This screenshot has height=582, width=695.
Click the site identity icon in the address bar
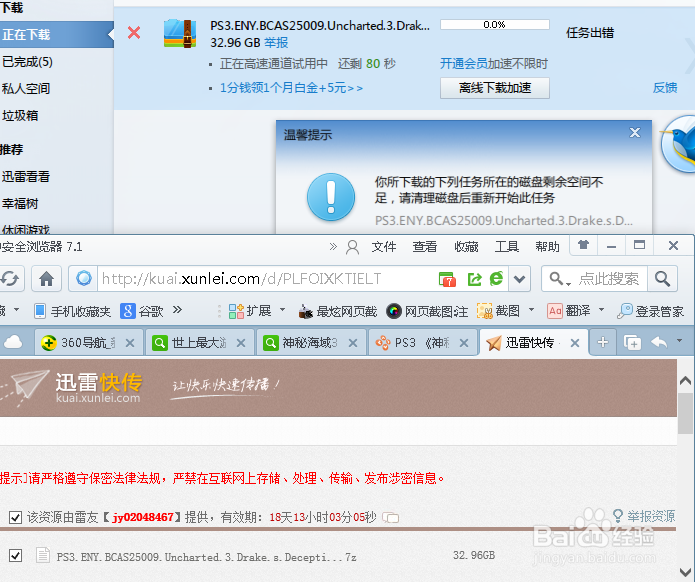tap(83, 279)
